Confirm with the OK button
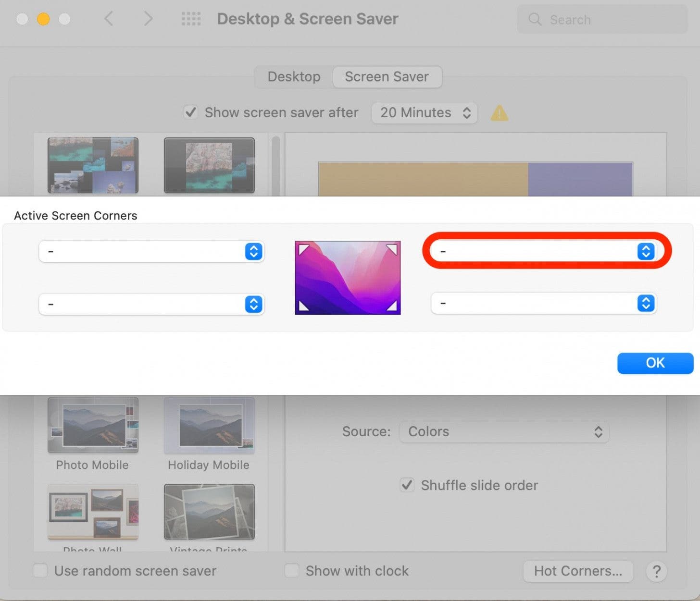 coord(655,363)
